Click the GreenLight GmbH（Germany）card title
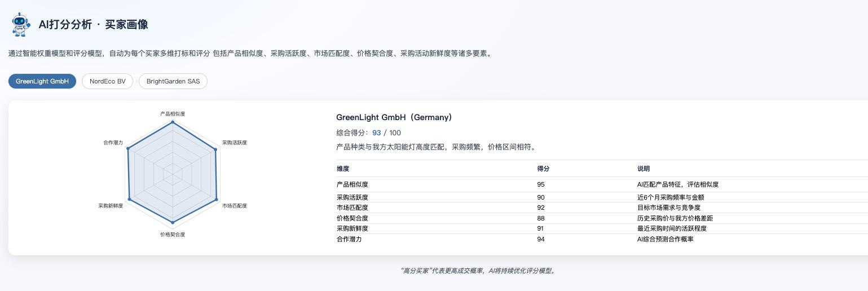 [x=394, y=117]
